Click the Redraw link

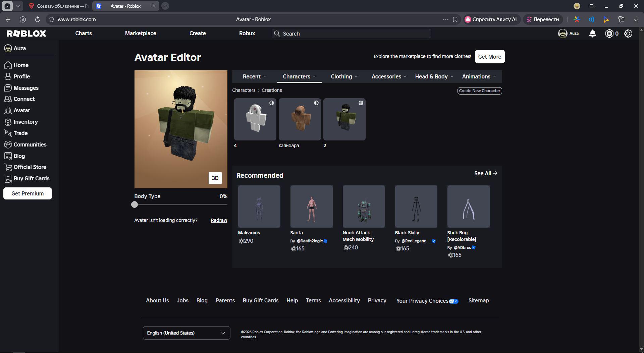pyautogui.click(x=219, y=220)
